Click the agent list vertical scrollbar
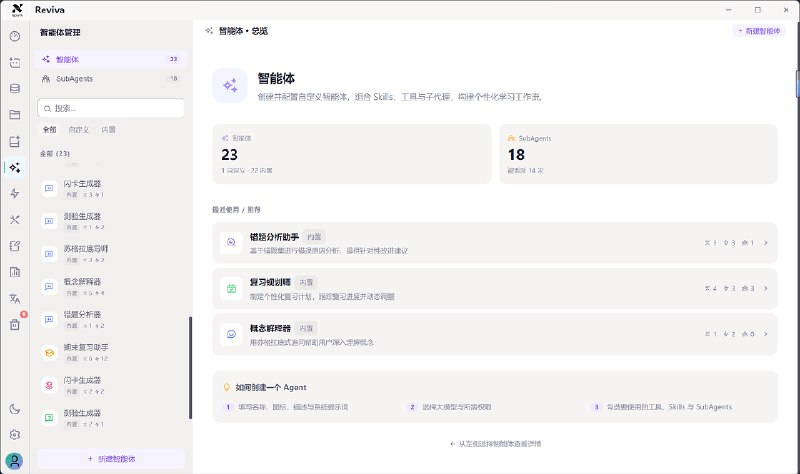This screenshot has height=474, width=800. pos(190,368)
